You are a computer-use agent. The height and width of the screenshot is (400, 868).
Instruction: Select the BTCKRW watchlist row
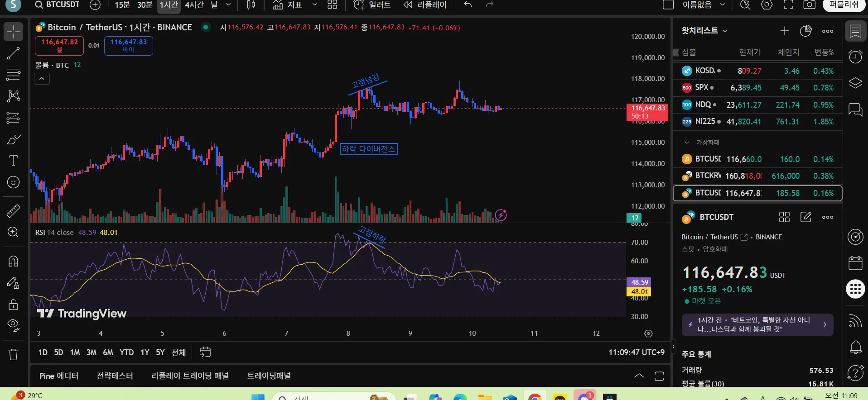tap(757, 176)
